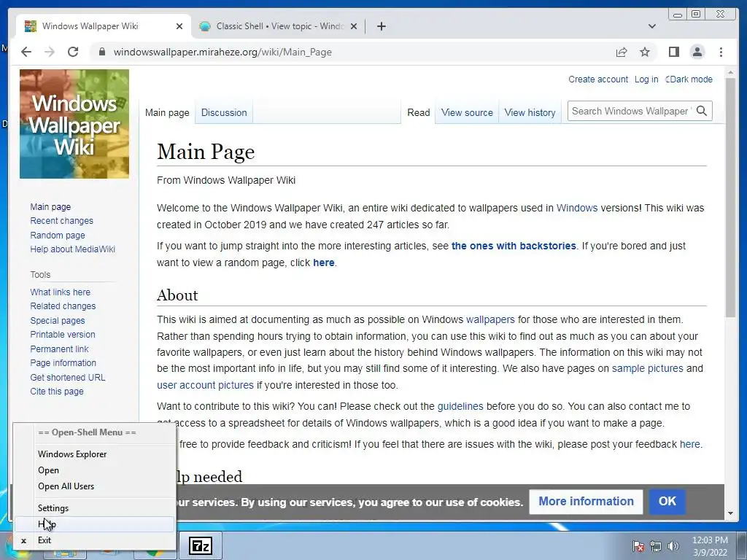Go back with the browser back arrow
This screenshot has width=747, height=560.
coord(26,52)
